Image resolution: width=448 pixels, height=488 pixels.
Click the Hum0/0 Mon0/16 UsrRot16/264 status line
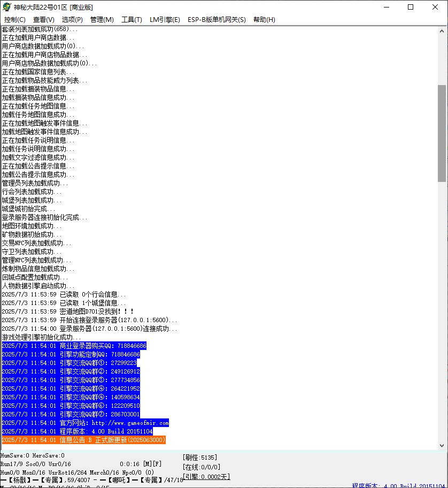pyautogui.click(x=77, y=472)
